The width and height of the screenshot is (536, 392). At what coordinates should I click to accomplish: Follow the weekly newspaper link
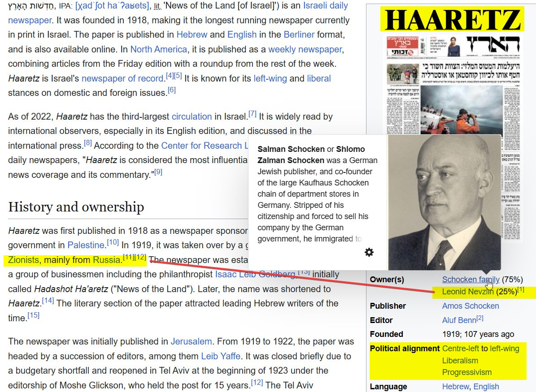(x=305, y=49)
